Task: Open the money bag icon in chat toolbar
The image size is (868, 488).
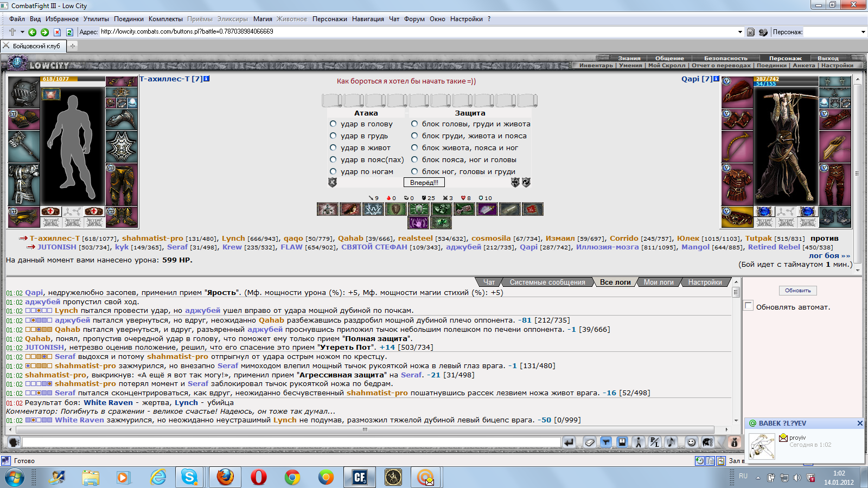Action: (x=735, y=442)
